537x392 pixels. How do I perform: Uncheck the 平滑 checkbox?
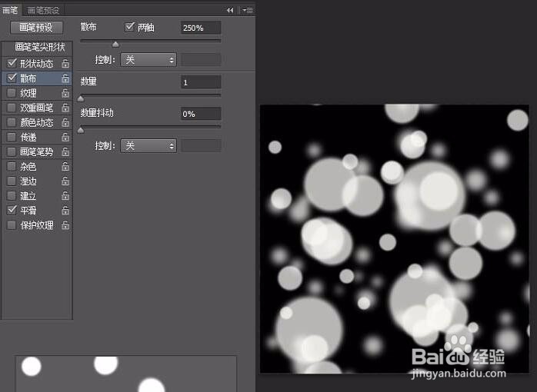click(12, 210)
